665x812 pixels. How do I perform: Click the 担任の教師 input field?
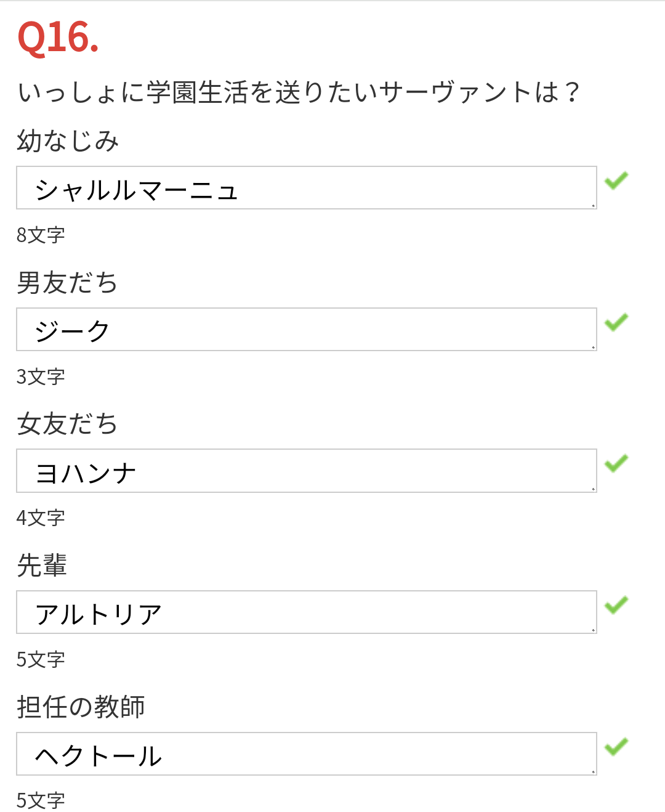pos(306,754)
